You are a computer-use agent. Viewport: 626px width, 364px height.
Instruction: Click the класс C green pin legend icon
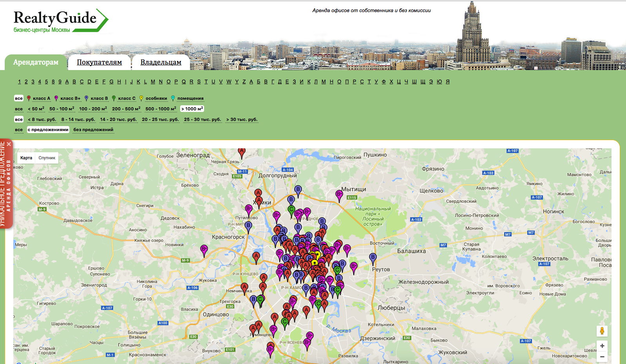[x=114, y=98]
